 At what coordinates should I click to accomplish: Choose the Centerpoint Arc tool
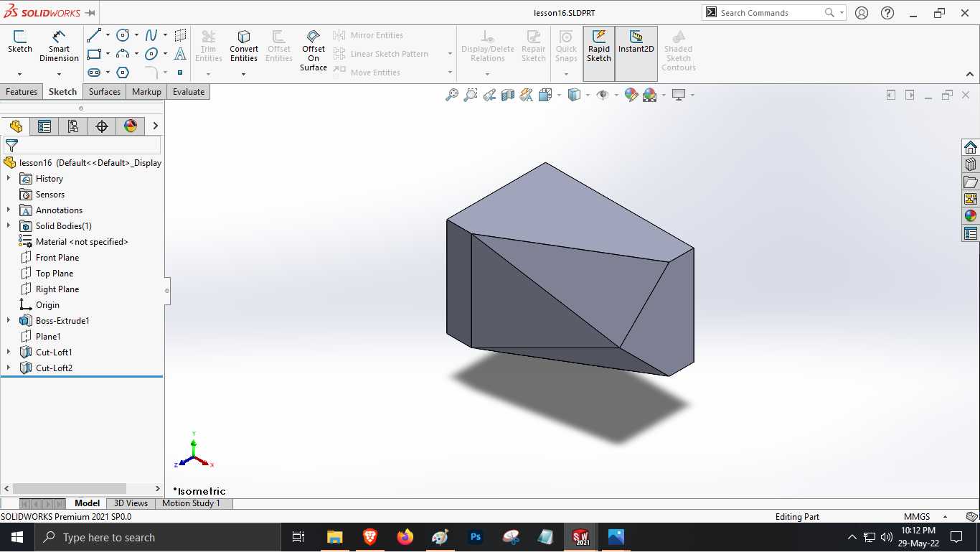tap(123, 54)
